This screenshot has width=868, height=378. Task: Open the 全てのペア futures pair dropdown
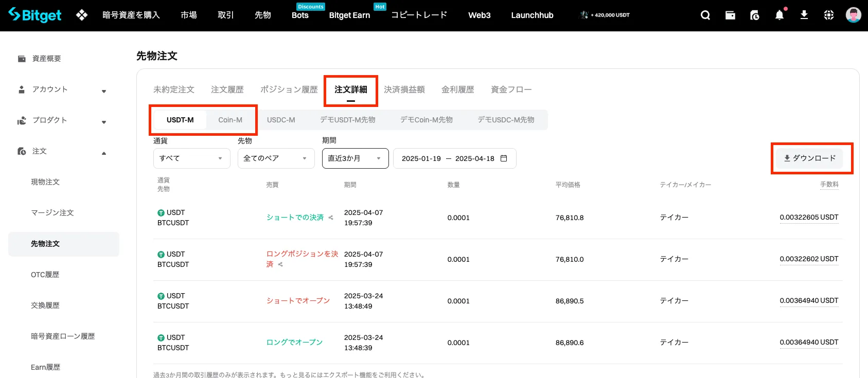pyautogui.click(x=276, y=158)
